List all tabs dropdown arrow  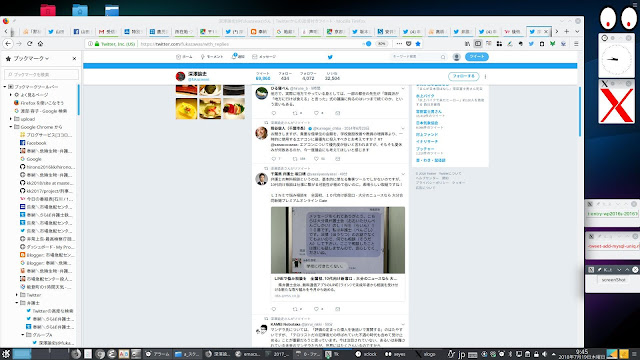(577, 31)
